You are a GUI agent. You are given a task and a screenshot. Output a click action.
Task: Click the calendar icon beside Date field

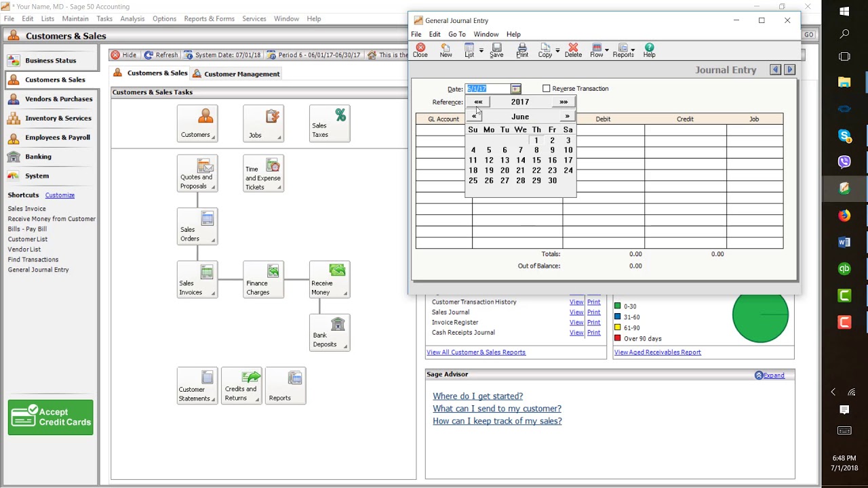coord(516,89)
